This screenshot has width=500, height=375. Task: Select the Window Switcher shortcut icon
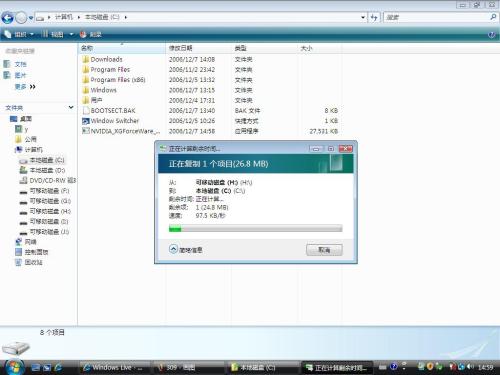[x=86, y=121]
